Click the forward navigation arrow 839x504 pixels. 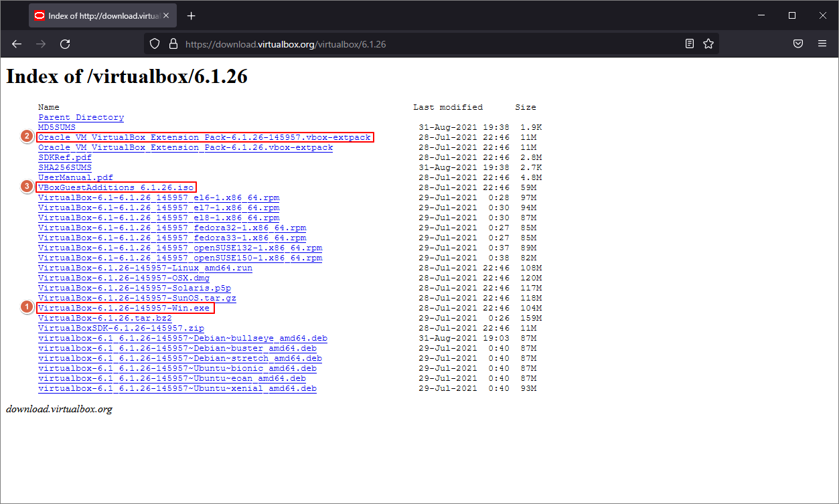click(41, 44)
